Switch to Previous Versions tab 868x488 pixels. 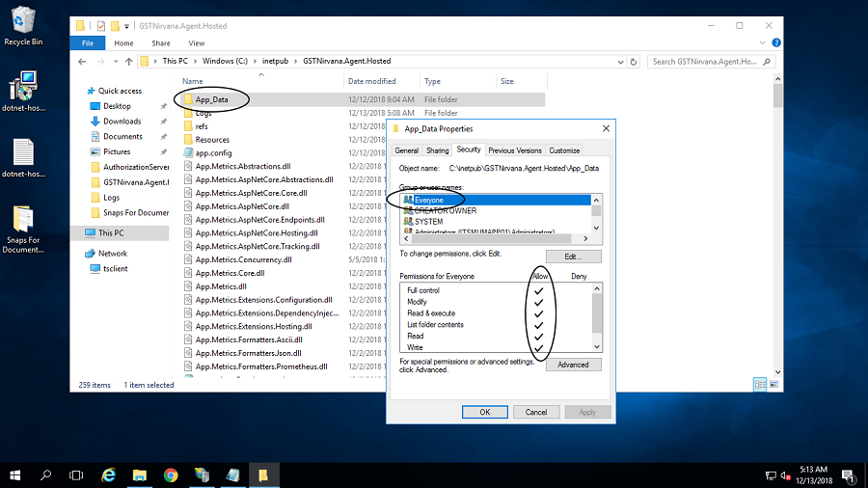515,150
